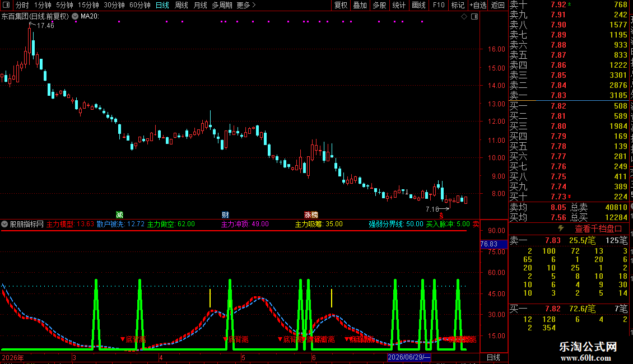Screen dimensions: 633x364
Task: Click the 涨榜 marker on chart
Action: tap(311, 214)
